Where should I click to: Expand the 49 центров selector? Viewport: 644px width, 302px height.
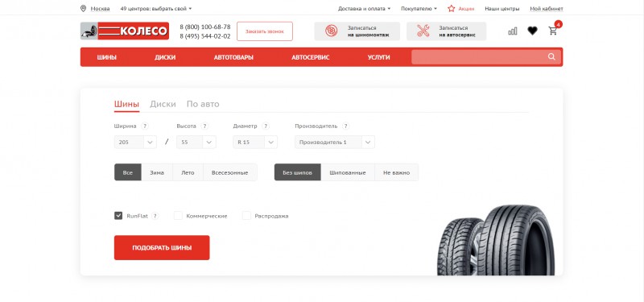tap(156, 8)
